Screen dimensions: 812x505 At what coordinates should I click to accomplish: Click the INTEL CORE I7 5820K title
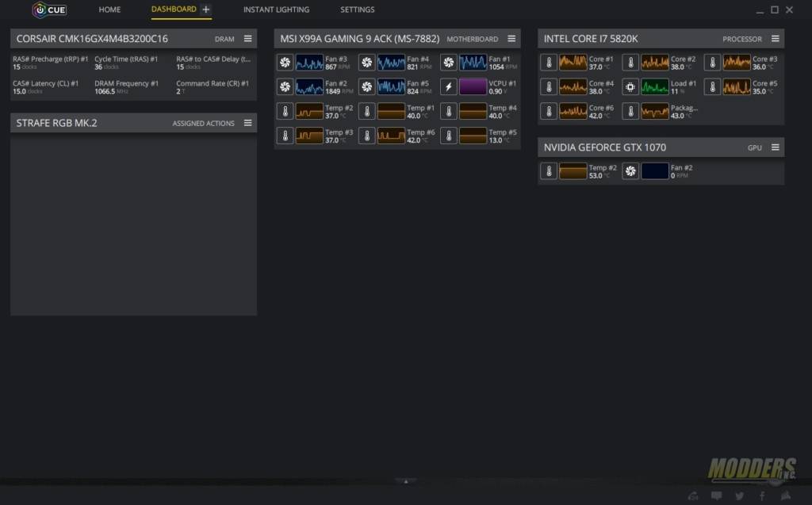click(x=590, y=39)
